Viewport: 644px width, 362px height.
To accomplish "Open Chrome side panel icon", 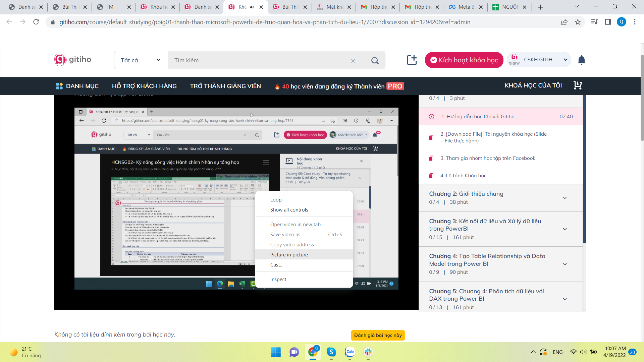I will 608,22.
